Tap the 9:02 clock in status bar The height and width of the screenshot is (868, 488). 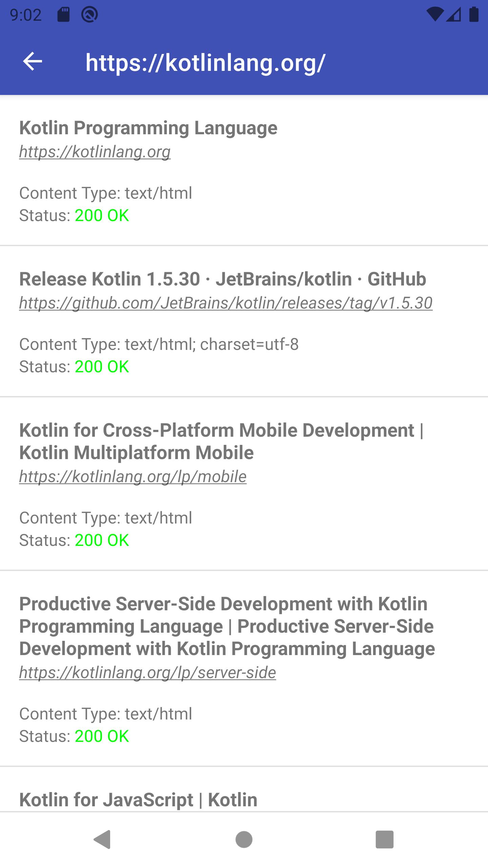coord(26,15)
